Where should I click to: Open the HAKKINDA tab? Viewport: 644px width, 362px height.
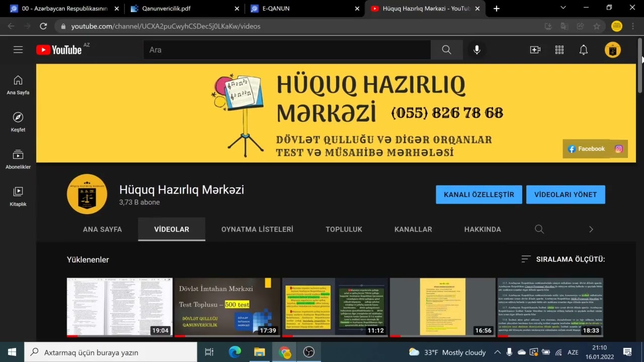[x=482, y=229]
